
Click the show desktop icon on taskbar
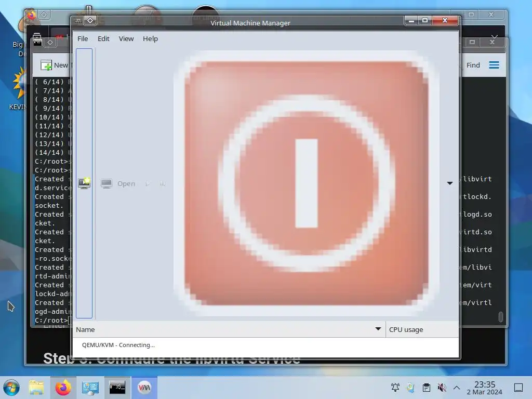[x=518, y=388]
